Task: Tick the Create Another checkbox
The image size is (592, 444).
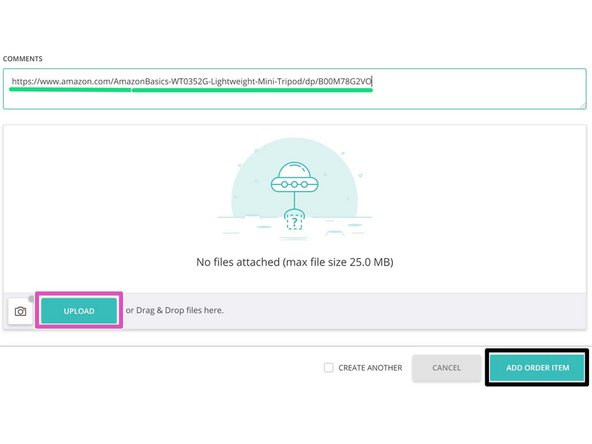Action: [328, 367]
